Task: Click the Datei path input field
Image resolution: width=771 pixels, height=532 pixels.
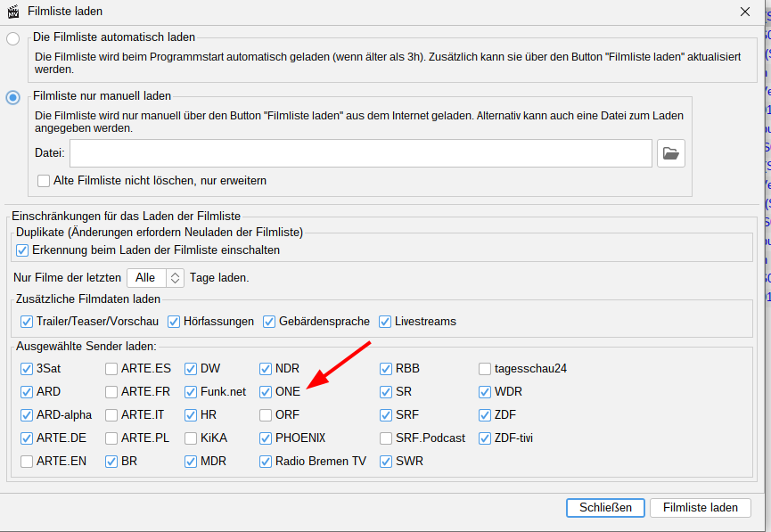Action: 361,153
